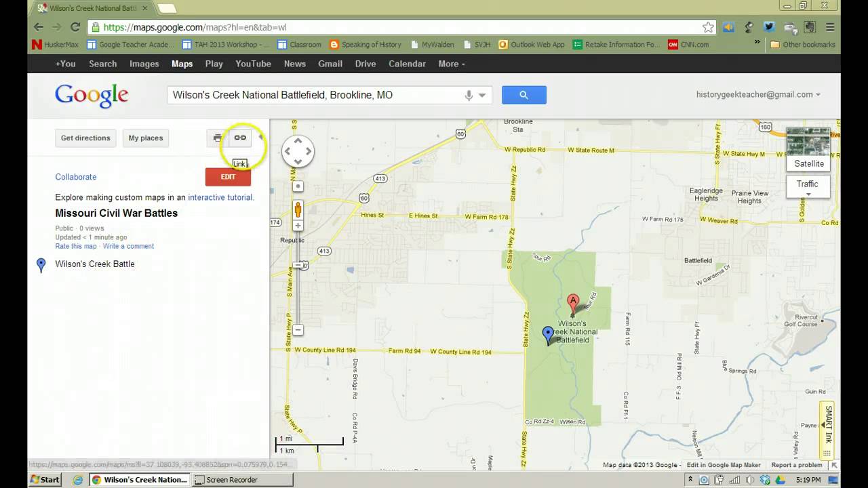Click the blue search button
This screenshot has width=868, height=488.
(x=524, y=95)
